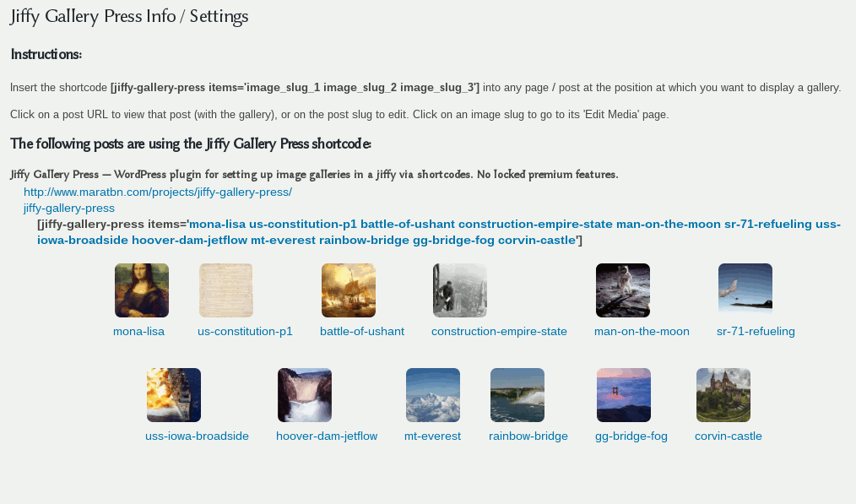
Task: Click the Rainbow Bridge thumbnail
Action: point(517,395)
